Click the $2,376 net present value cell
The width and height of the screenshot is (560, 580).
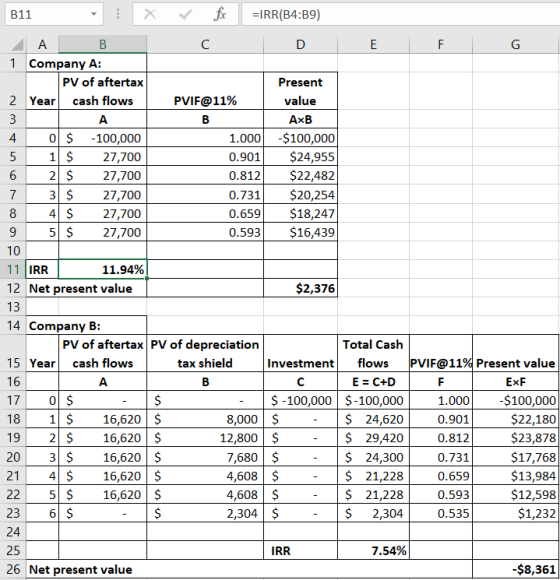point(300,288)
